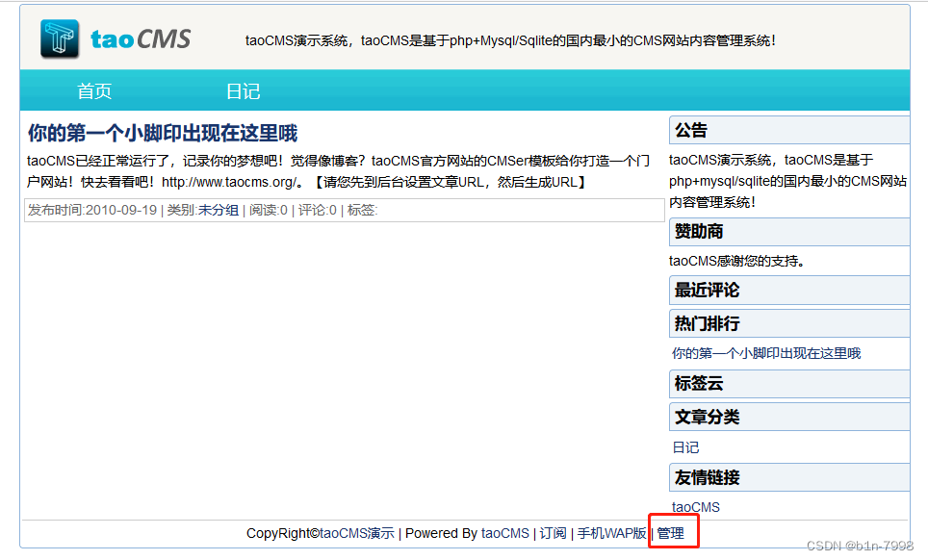Click the 热门排行 sidebar heading

[x=789, y=323]
